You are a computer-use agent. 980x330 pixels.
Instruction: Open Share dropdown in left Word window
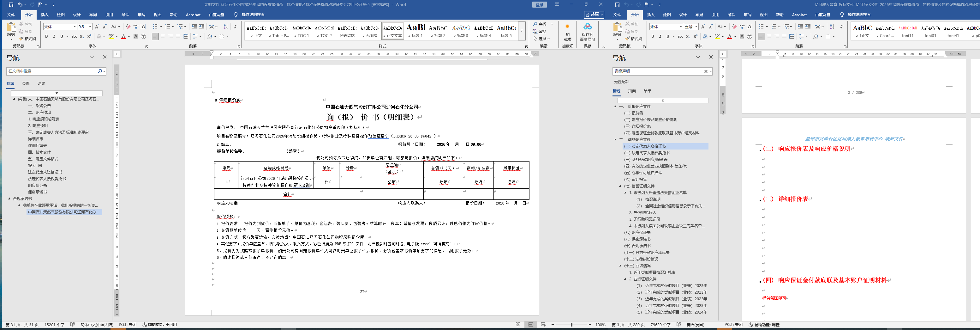click(594, 15)
